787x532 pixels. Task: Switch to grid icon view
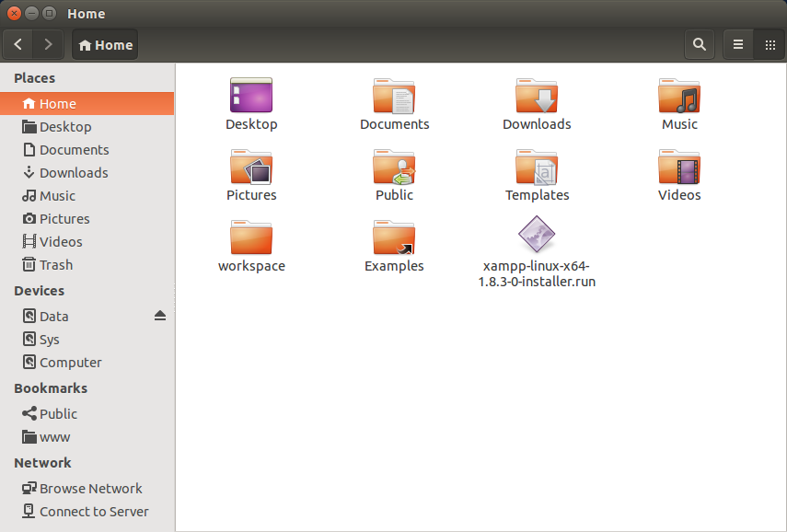770,44
